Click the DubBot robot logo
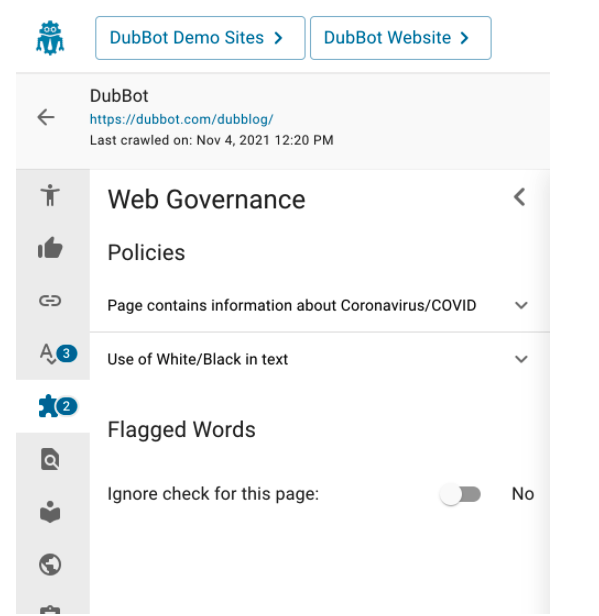Viewport: 599px width, 616px height. (x=50, y=38)
